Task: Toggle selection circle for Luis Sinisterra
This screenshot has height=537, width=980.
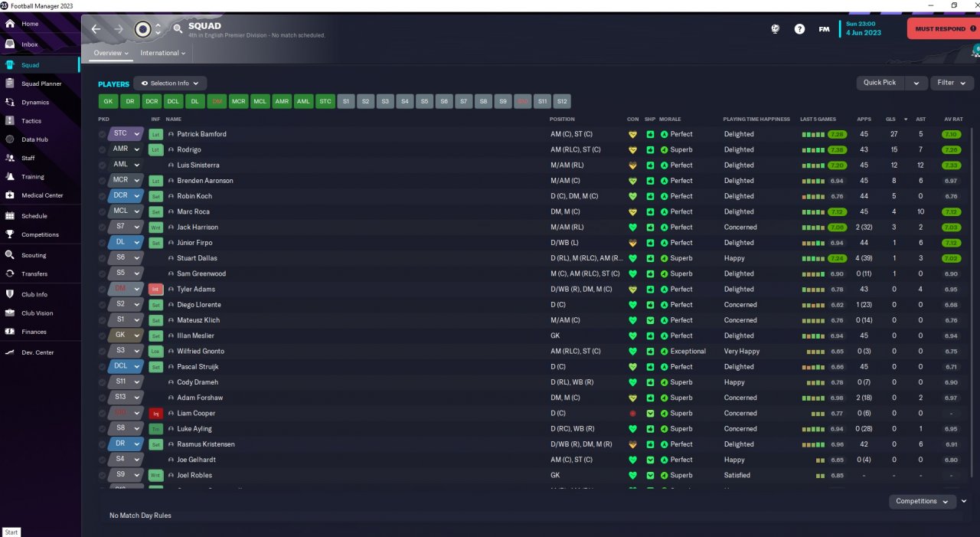Action: coord(102,165)
